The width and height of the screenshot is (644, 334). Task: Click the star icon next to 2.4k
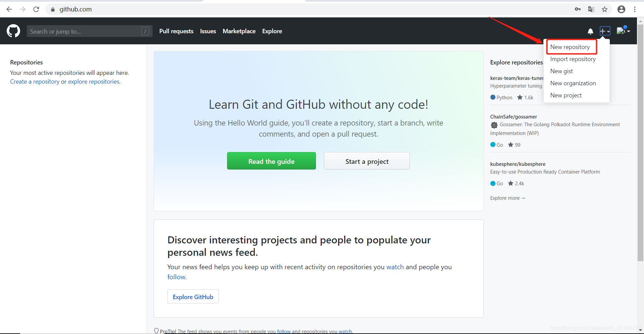[x=511, y=183]
